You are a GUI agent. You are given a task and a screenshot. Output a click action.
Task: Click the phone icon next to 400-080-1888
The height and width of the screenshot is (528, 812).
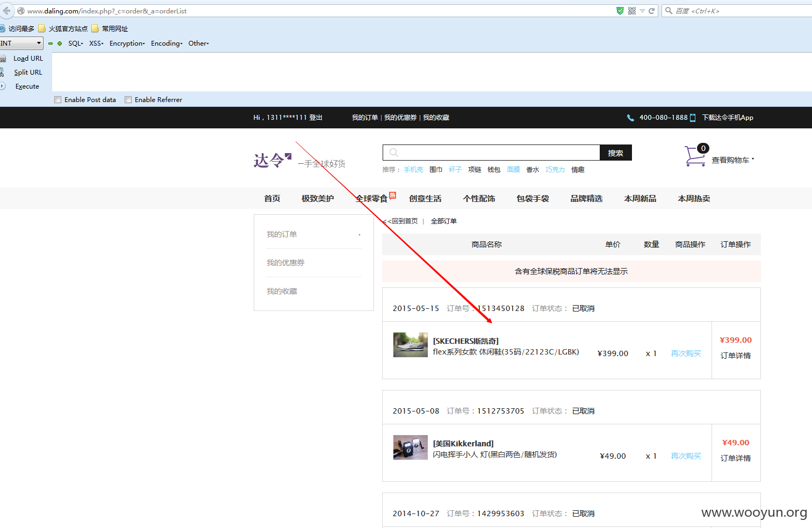point(630,118)
